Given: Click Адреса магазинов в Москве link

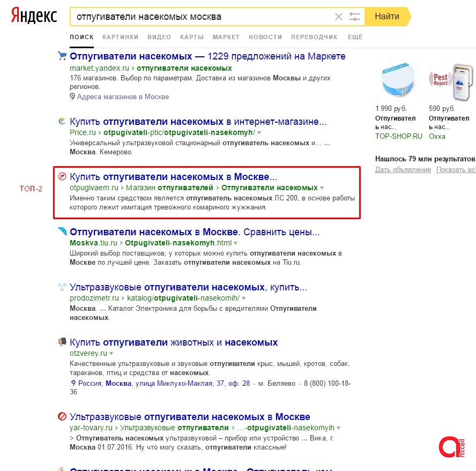Looking at the screenshot, I should pos(123,97).
